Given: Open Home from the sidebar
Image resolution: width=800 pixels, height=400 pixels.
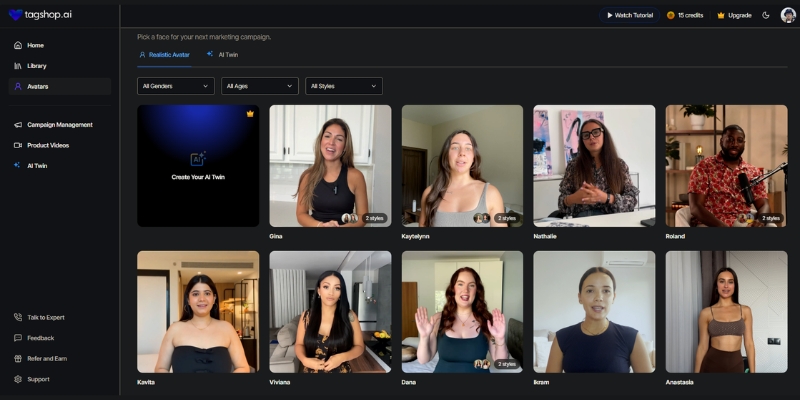Looking at the screenshot, I should tap(35, 45).
